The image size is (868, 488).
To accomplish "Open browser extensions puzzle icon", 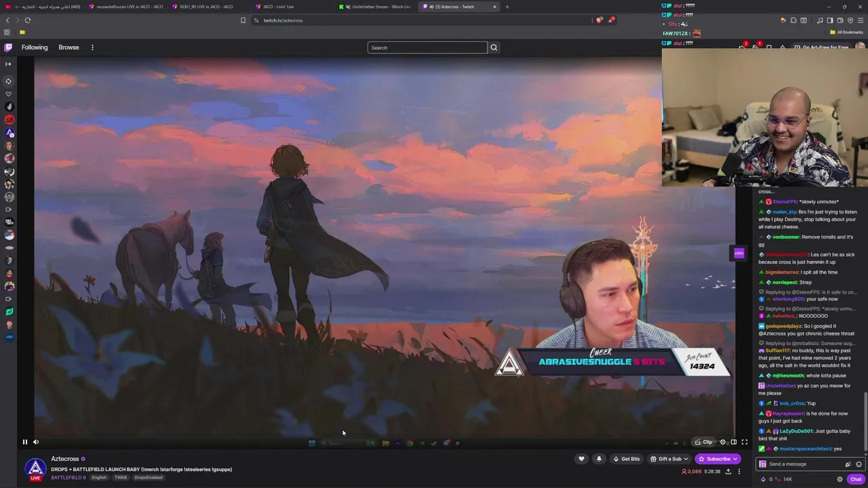I will coord(793,20).
